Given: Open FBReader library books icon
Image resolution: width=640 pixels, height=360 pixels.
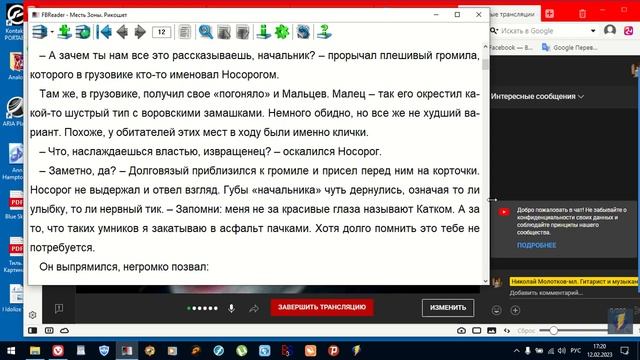Looking at the screenshot, I should [x=40, y=32].
